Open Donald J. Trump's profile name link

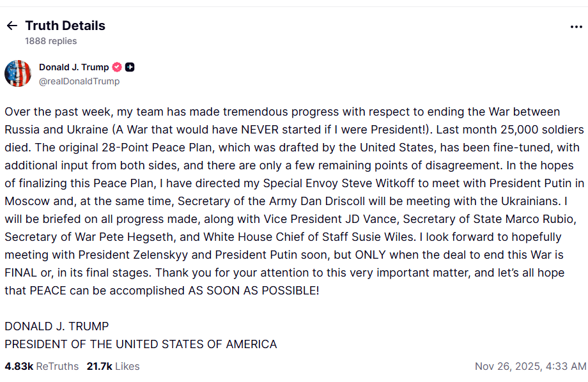tap(73, 67)
